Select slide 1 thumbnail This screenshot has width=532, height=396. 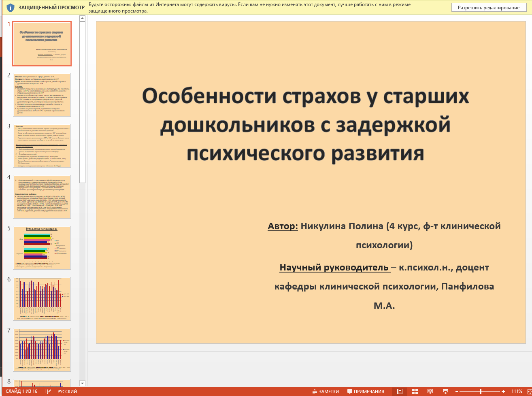pyautogui.click(x=42, y=44)
